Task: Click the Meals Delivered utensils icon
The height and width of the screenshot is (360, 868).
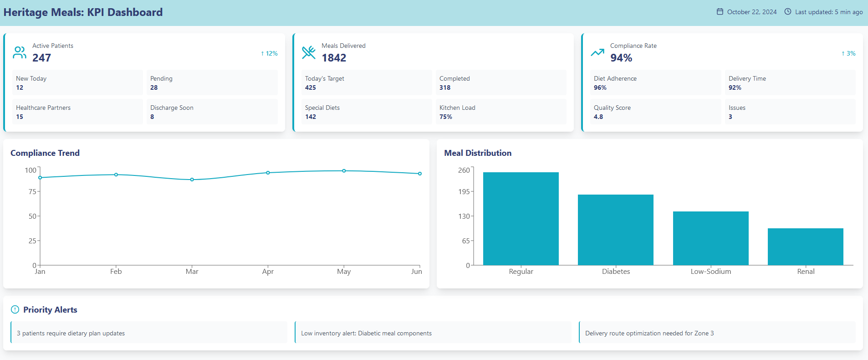Action: (x=309, y=52)
